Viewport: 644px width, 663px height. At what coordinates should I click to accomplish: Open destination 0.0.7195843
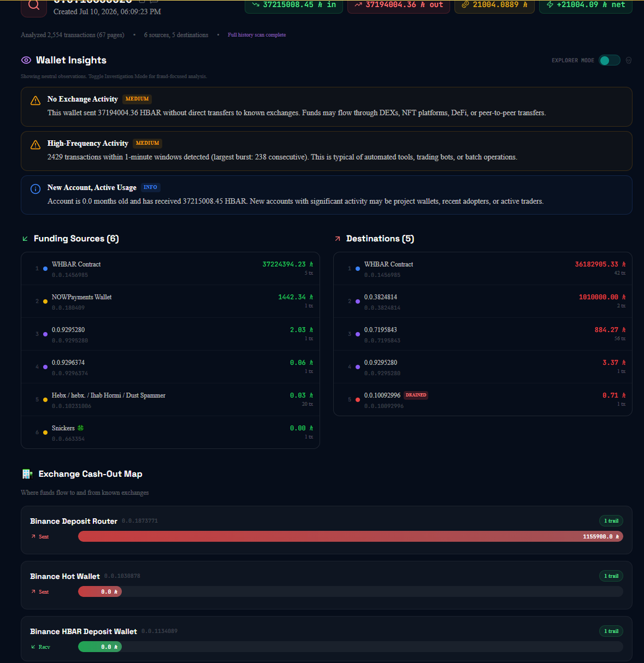[483, 334]
